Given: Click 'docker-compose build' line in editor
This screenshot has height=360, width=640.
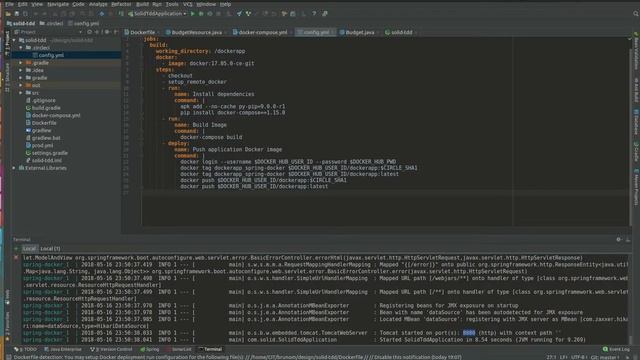Looking at the screenshot, I should pyautogui.click(x=211, y=137).
